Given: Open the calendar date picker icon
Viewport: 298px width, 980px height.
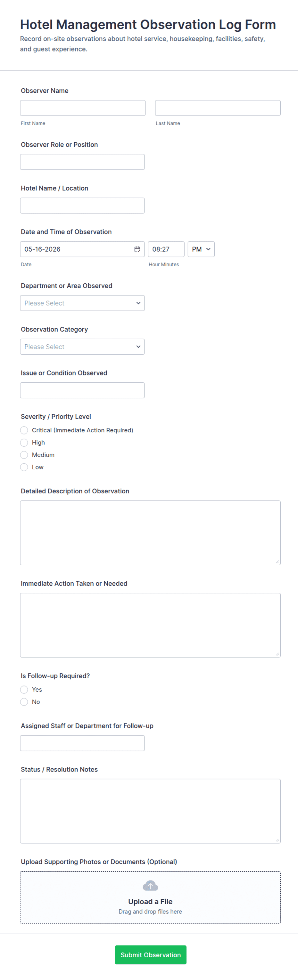Looking at the screenshot, I should [137, 249].
